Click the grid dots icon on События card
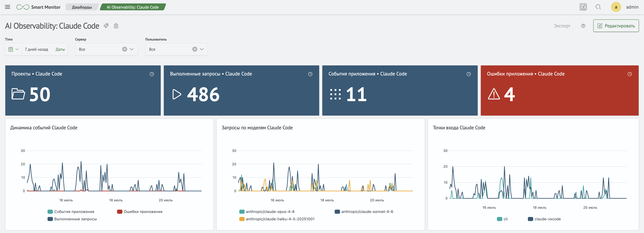This screenshot has height=233, width=644. [335, 94]
